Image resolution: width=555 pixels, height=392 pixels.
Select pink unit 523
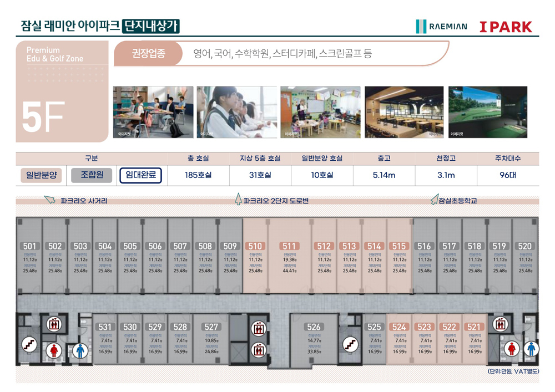[x=425, y=339]
